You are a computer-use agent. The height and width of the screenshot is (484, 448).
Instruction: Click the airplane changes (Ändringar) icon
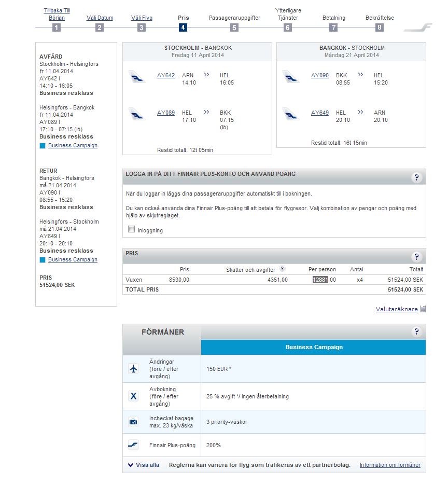[133, 369]
